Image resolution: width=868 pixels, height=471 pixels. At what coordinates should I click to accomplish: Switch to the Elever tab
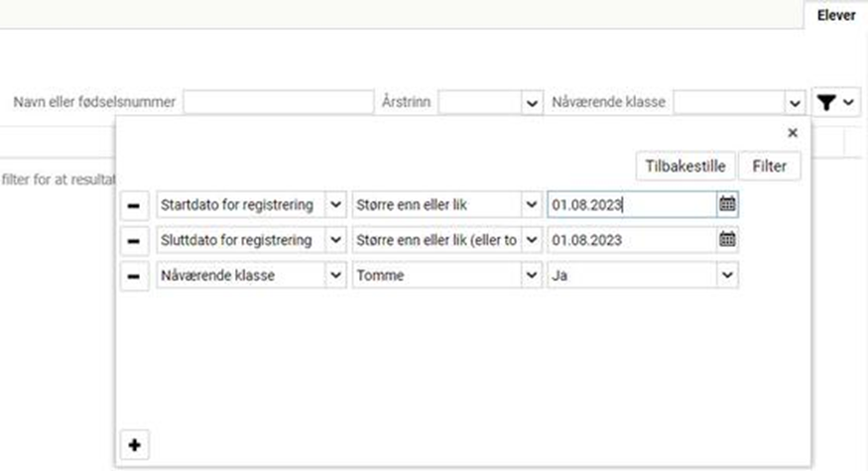pos(835,16)
